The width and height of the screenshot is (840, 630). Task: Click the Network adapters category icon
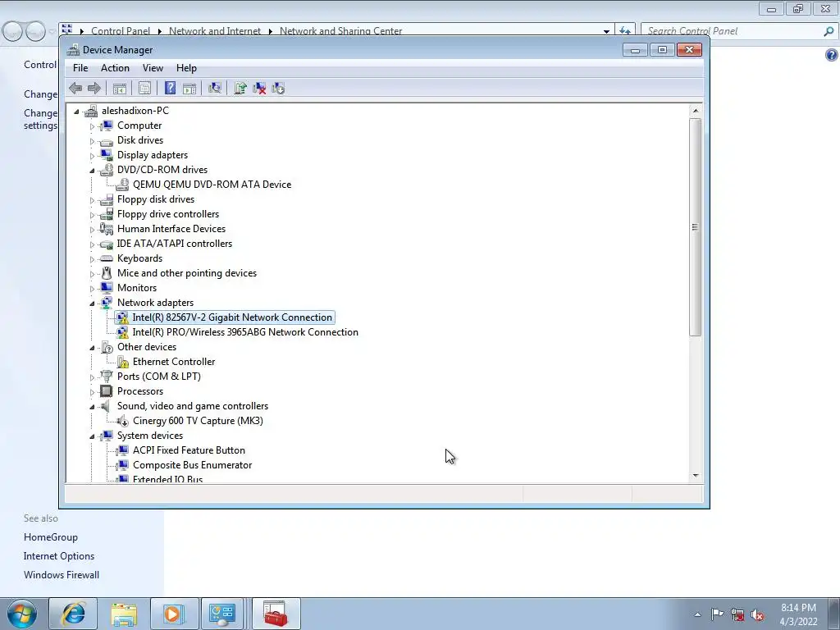coord(107,303)
